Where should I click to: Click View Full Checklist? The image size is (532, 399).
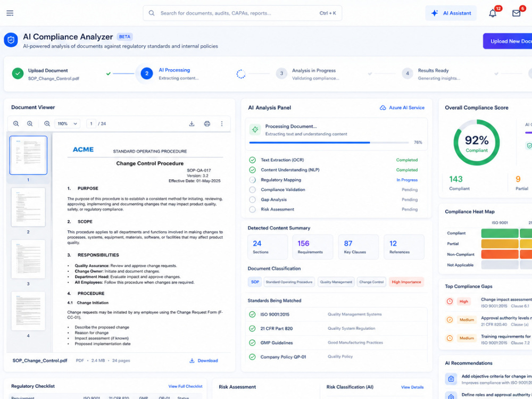(185, 386)
